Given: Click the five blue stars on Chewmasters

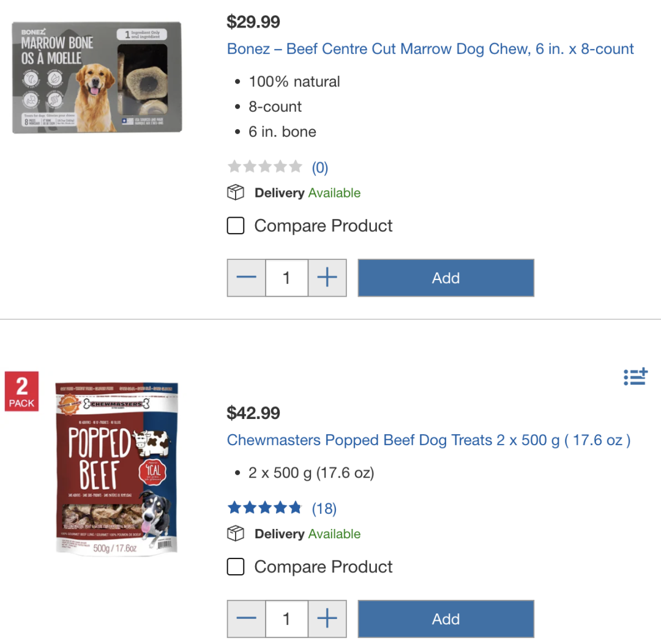Looking at the screenshot, I should tap(265, 508).
